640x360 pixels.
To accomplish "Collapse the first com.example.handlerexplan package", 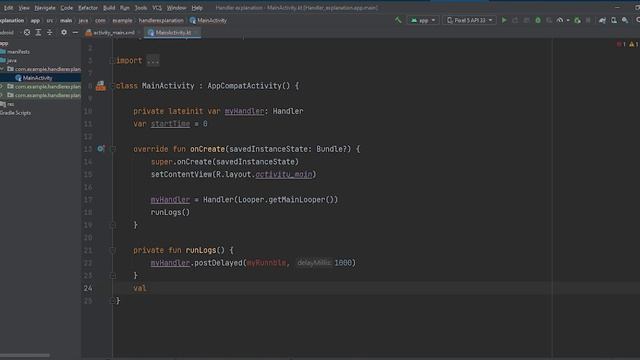I will tap(2, 69).
